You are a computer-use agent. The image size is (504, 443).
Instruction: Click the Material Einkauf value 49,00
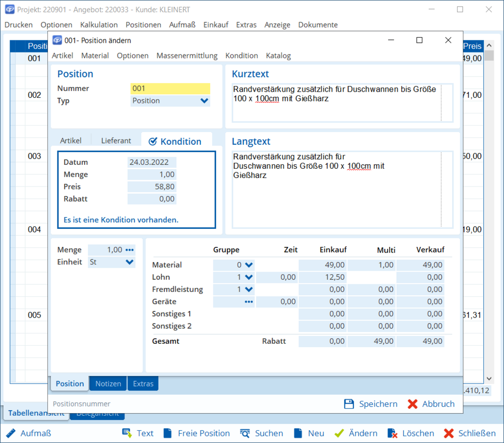(323, 265)
